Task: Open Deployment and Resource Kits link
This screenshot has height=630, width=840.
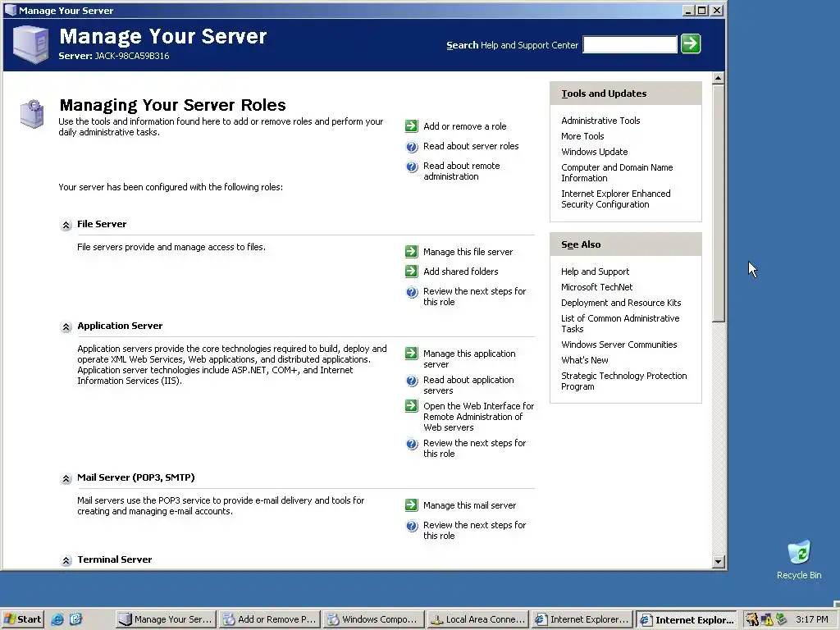Action: click(621, 303)
